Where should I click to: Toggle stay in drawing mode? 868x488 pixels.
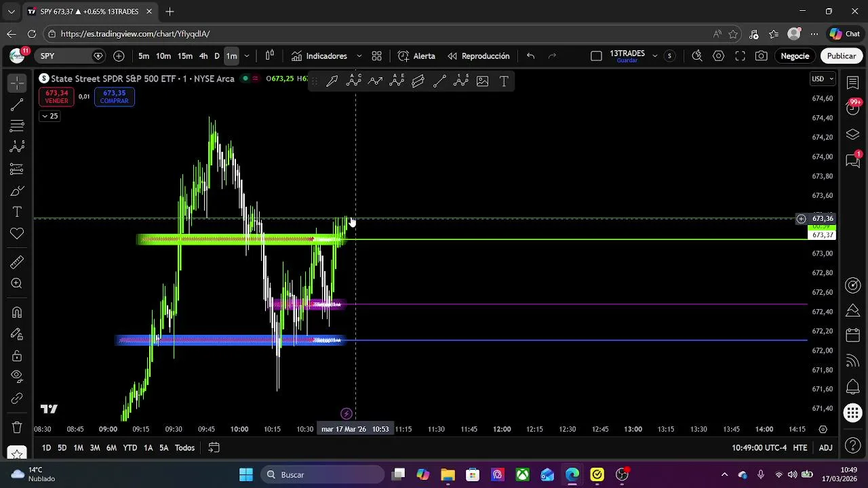(x=17, y=334)
